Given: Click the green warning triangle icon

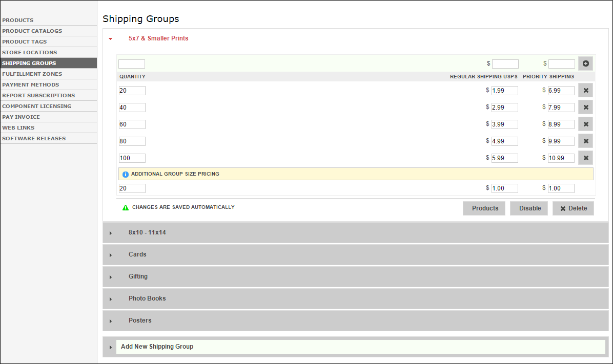Looking at the screenshot, I should click(126, 208).
